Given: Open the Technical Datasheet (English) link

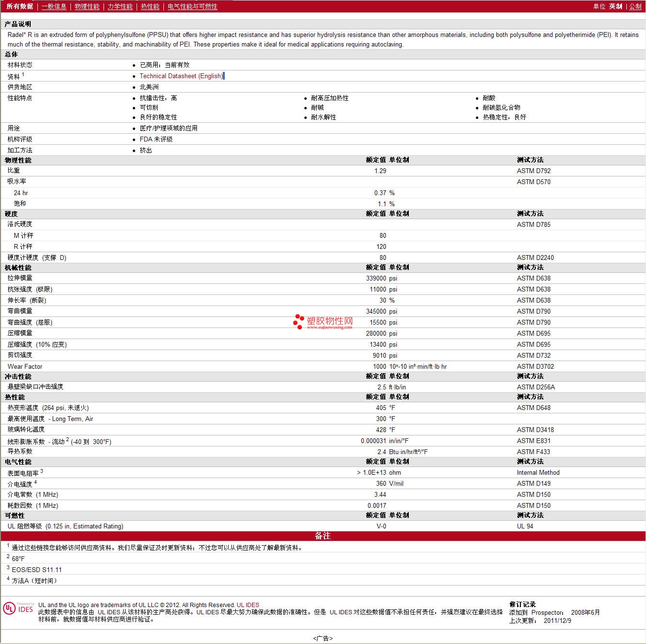Looking at the screenshot, I should [181, 76].
